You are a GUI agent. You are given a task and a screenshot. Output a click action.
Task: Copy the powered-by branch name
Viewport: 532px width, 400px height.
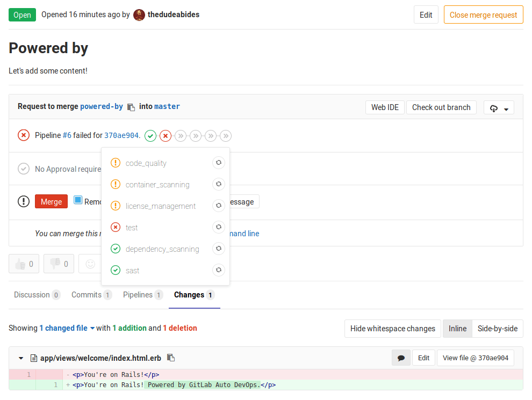click(131, 107)
